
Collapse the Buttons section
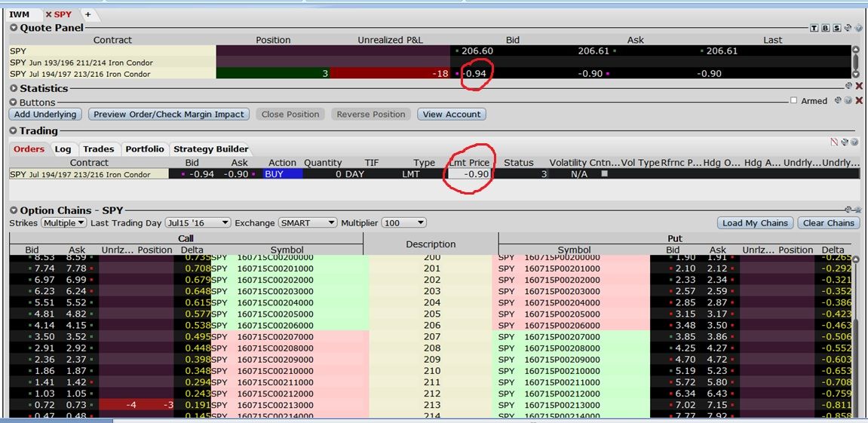pos(14,103)
